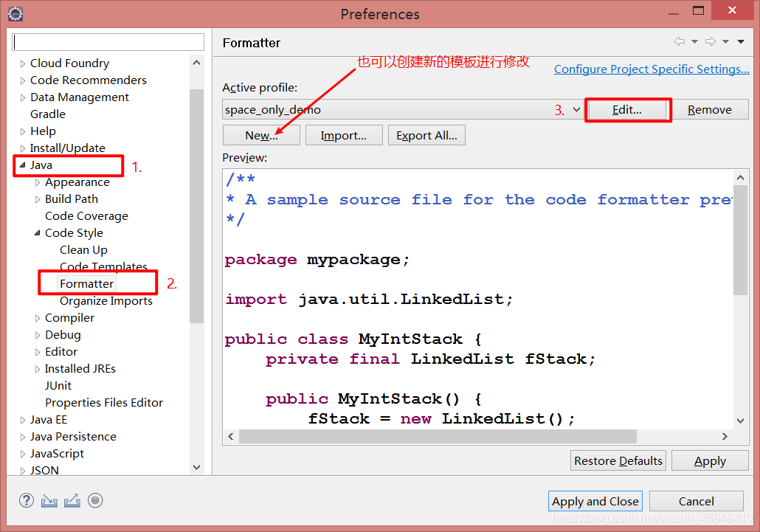Click the preview horizontal scrollbar thumb
The width and height of the screenshot is (760, 532).
438,436
